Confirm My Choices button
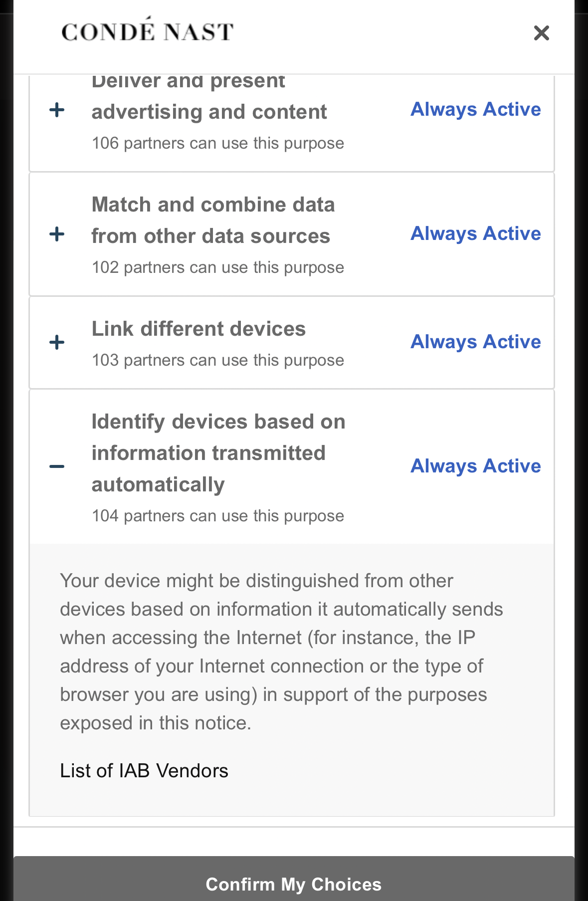588x901 pixels. [294, 884]
